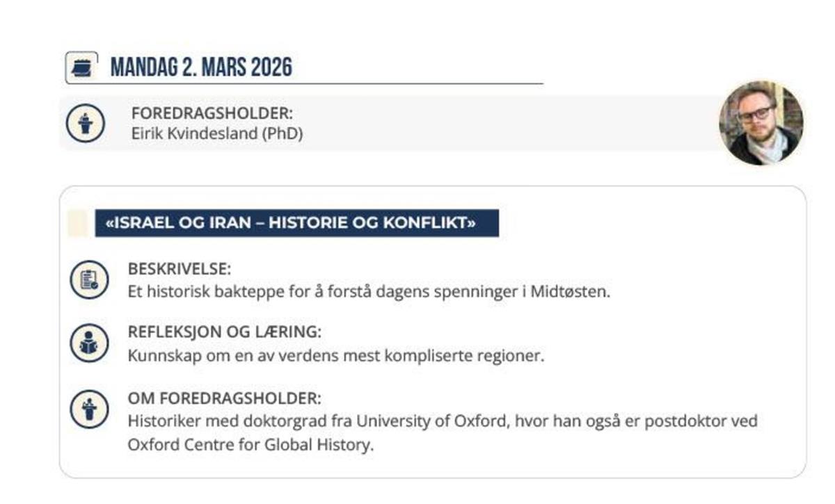Select the BESKRIVELSE heading
Viewport: 835px width, 504px height.
click(x=179, y=269)
